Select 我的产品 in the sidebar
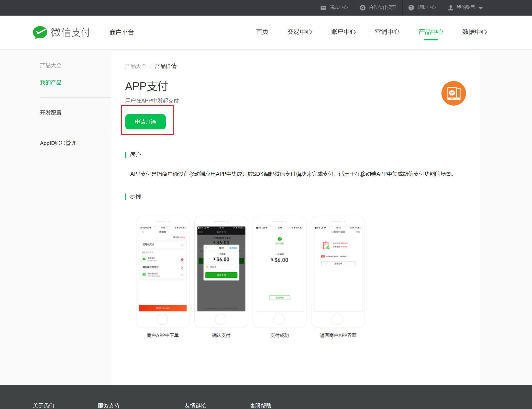The image size is (532, 409). (51, 83)
